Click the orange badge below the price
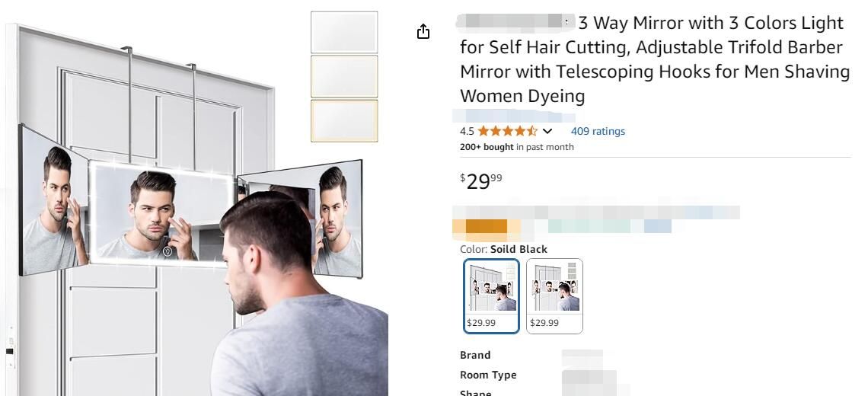Viewport: 868px width, 396px height. pos(487,226)
